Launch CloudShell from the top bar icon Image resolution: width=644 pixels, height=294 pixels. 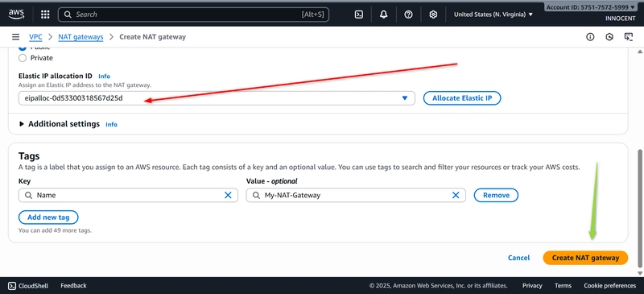pos(358,14)
